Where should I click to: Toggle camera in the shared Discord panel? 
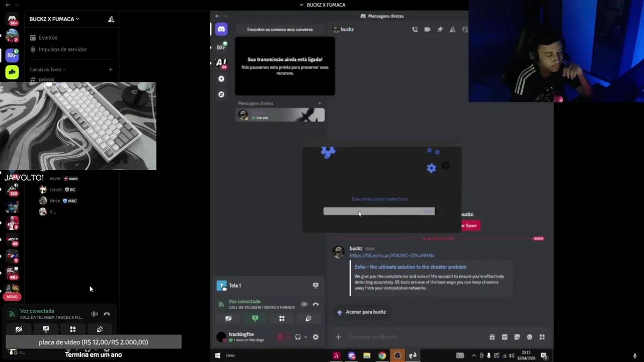point(228,318)
